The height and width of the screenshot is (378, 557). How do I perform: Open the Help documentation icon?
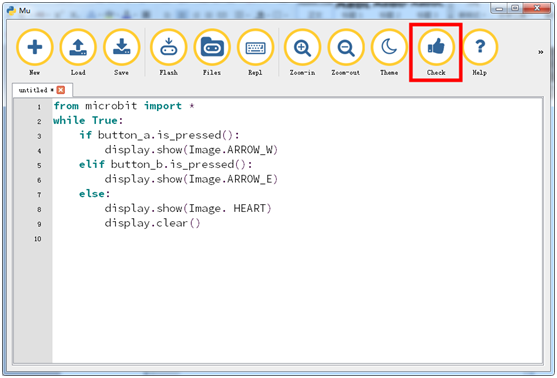click(480, 47)
